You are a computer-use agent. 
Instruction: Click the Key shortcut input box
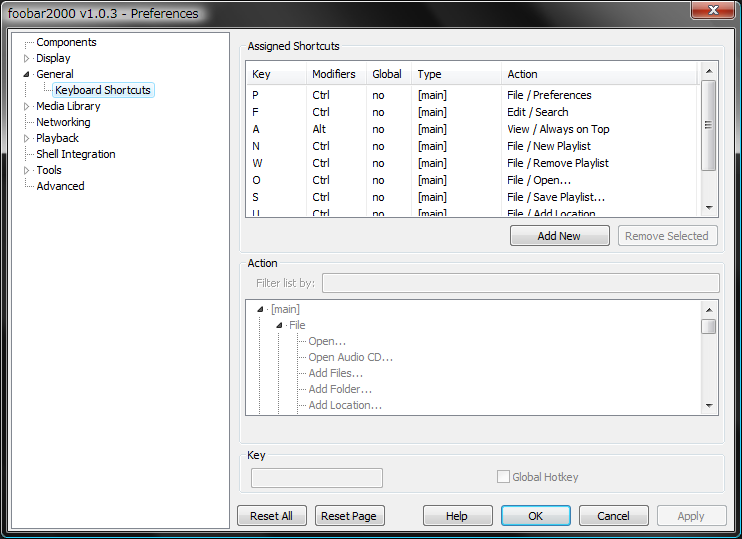pyautogui.click(x=317, y=478)
